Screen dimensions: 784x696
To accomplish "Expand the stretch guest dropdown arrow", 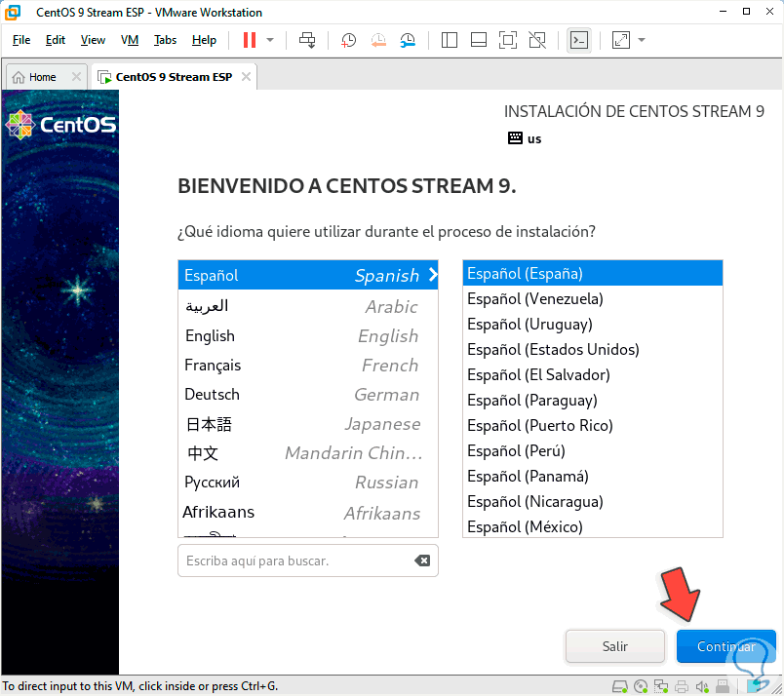I will [x=642, y=40].
